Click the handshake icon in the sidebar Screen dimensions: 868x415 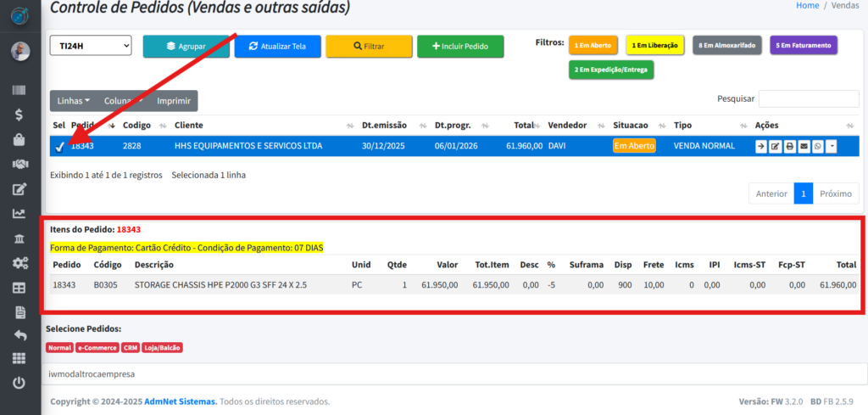[19, 164]
